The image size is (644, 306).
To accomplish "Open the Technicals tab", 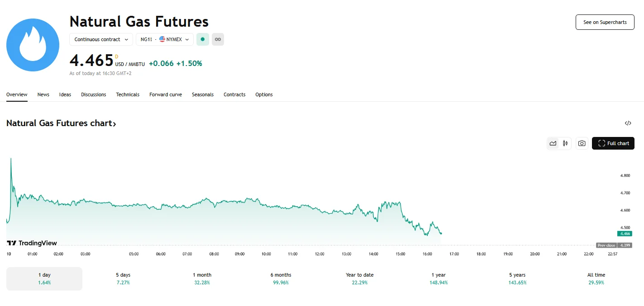I will [127, 94].
